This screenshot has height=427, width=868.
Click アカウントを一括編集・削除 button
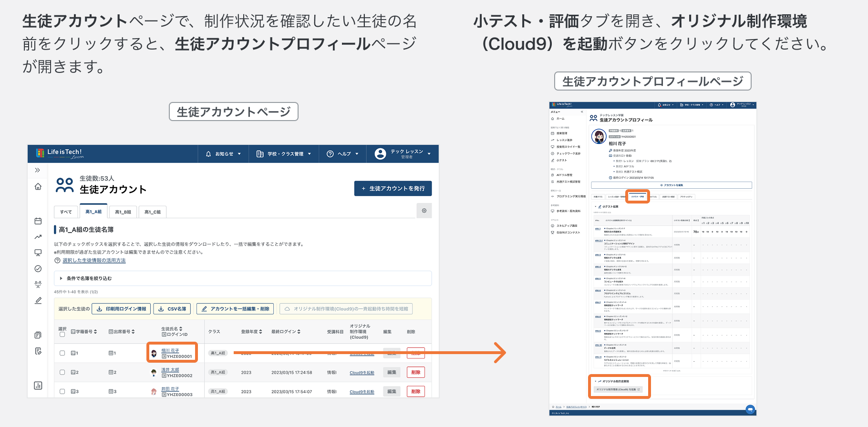235,309
